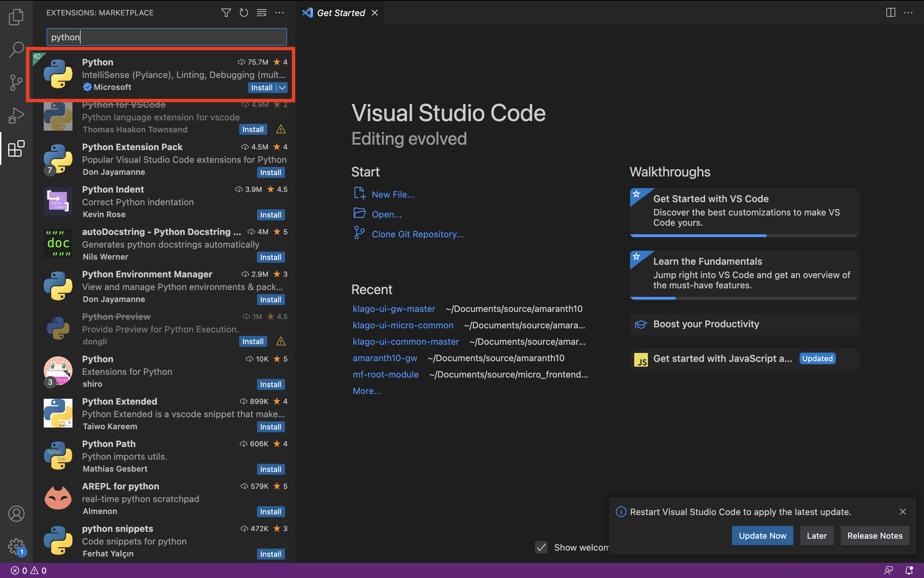The width and height of the screenshot is (924, 578).
Task: Install python snippets extension
Action: pos(271,554)
